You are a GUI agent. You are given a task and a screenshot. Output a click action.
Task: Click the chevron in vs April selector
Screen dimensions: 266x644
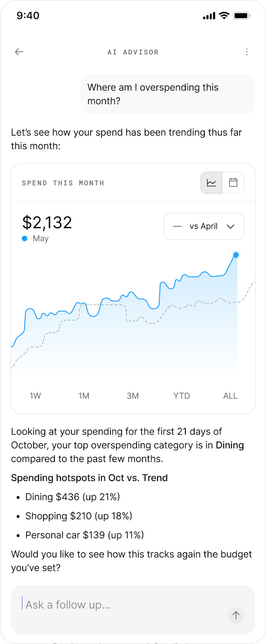pos(231,226)
